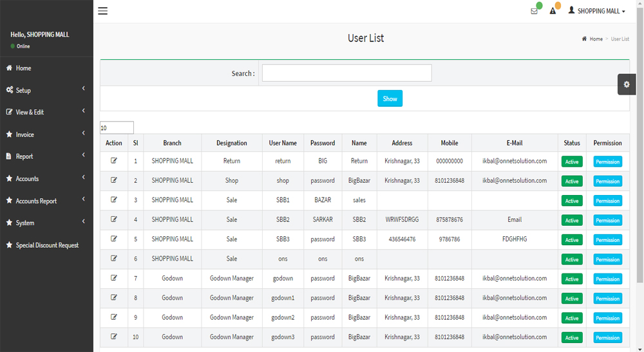Image resolution: width=644 pixels, height=352 pixels.
Task: Click edit icon for user SBB2
Action: tap(114, 219)
